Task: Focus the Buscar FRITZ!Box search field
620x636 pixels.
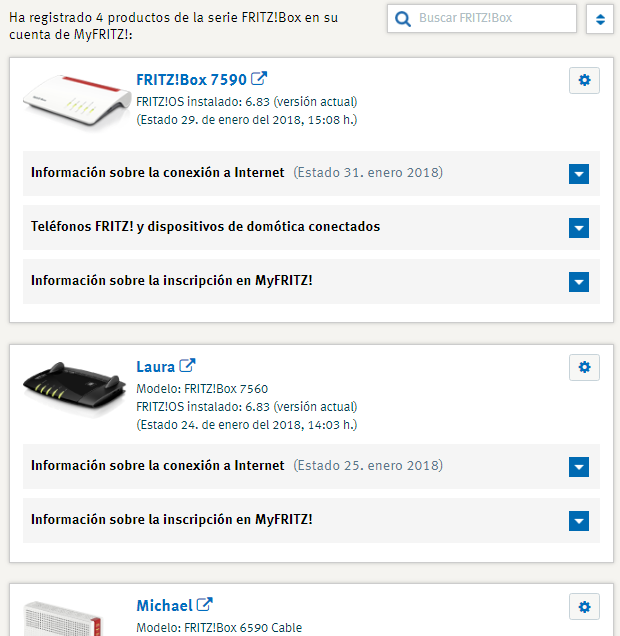Action: click(x=482, y=18)
